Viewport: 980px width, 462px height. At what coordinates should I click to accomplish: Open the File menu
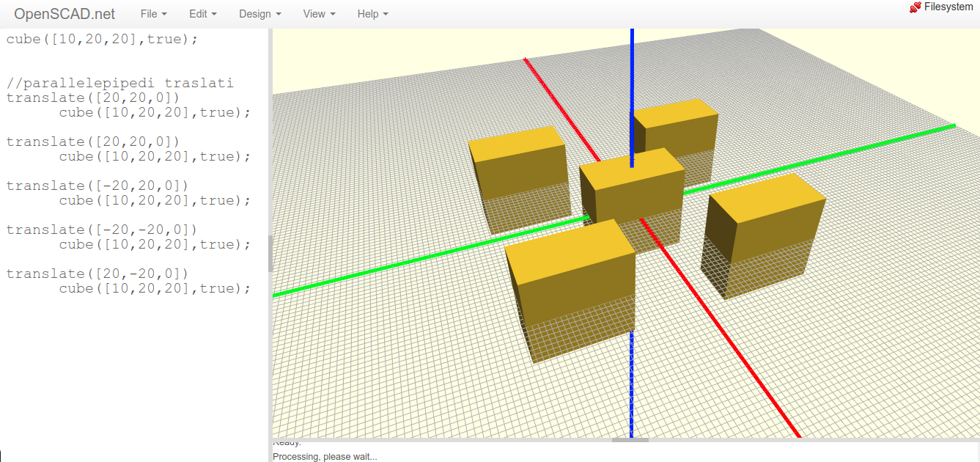153,14
